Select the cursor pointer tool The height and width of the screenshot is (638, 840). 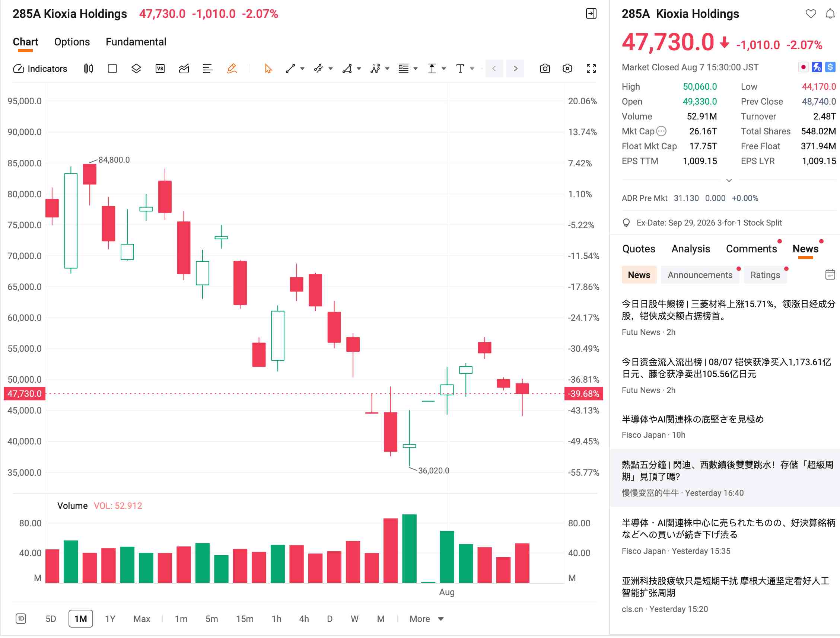pyautogui.click(x=268, y=69)
